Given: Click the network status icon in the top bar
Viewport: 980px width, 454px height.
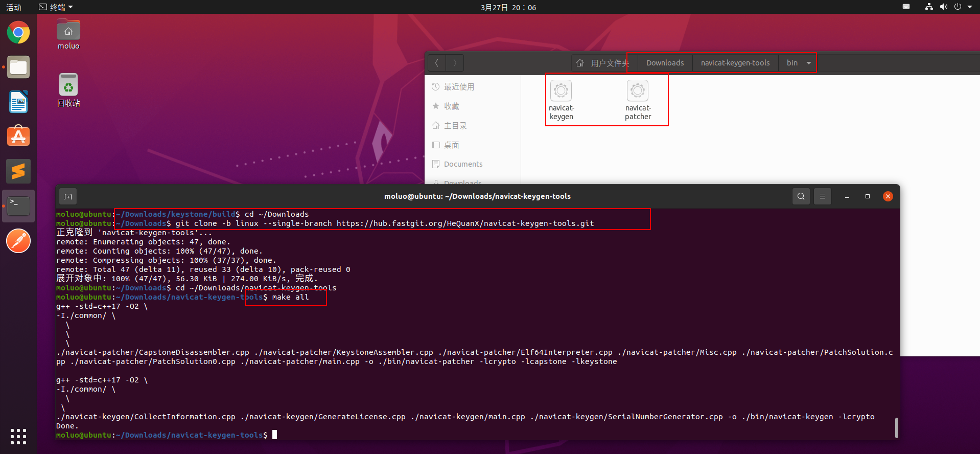Looking at the screenshot, I should coord(929,7).
